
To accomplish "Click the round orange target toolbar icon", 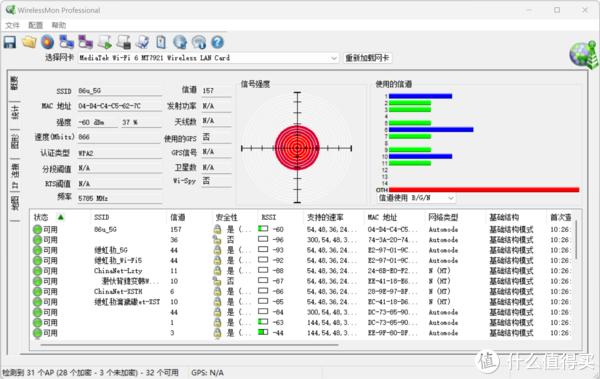I will [x=48, y=42].
